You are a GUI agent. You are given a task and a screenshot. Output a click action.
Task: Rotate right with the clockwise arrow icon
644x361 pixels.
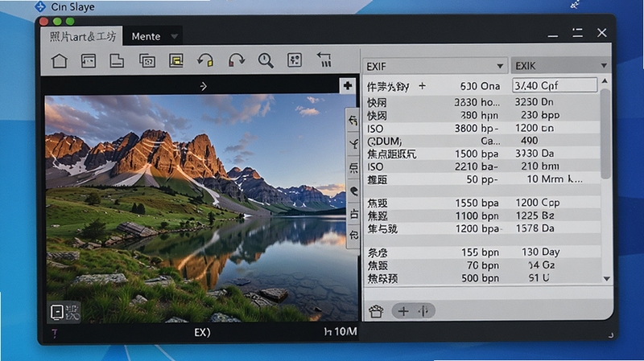(236, 61)
